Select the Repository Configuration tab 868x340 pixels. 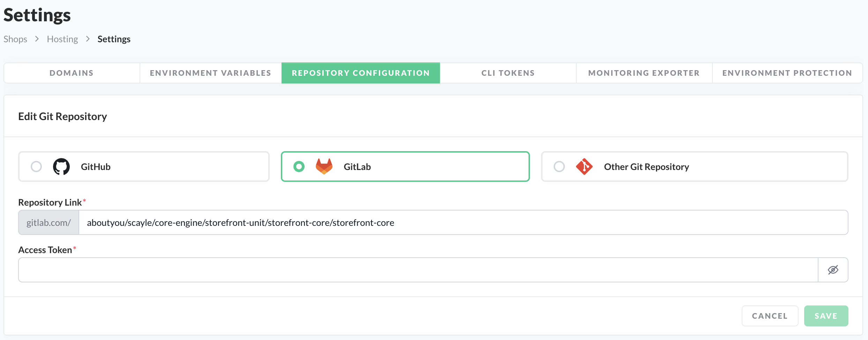[361, 73]
